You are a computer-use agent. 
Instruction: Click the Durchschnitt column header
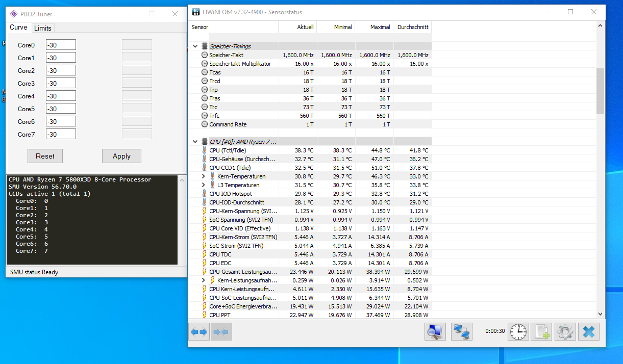412,27
